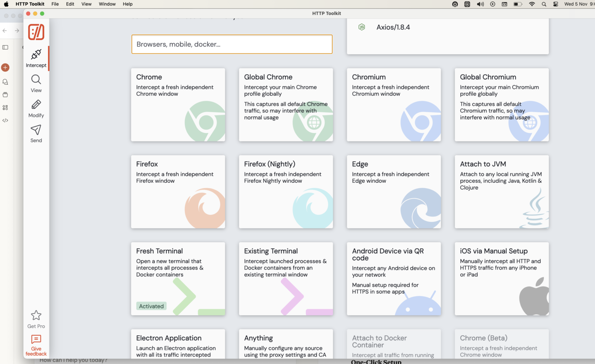This screenshot has width=595, height=364.
Task: Open the Send section via paper-plane icon
Action: tap(36, 134)
